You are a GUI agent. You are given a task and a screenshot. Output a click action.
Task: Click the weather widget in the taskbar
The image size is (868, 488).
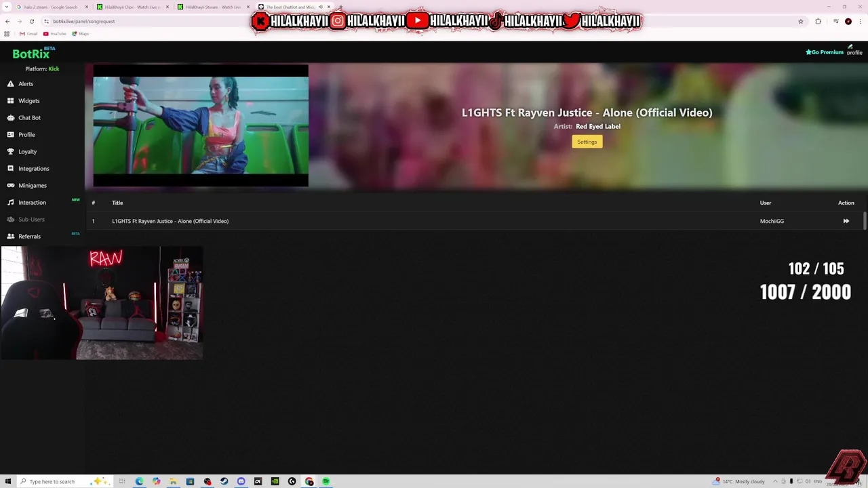[x=739, y=481]
